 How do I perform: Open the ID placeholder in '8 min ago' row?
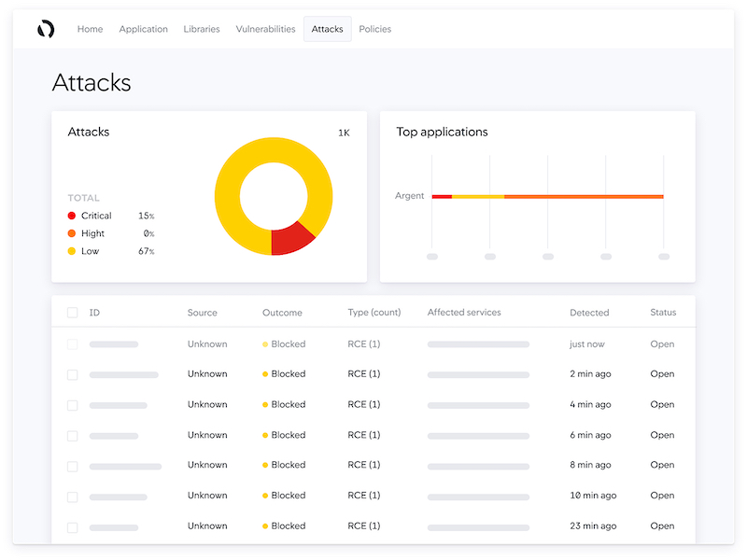pyautogui.click(x=125, y=467)
